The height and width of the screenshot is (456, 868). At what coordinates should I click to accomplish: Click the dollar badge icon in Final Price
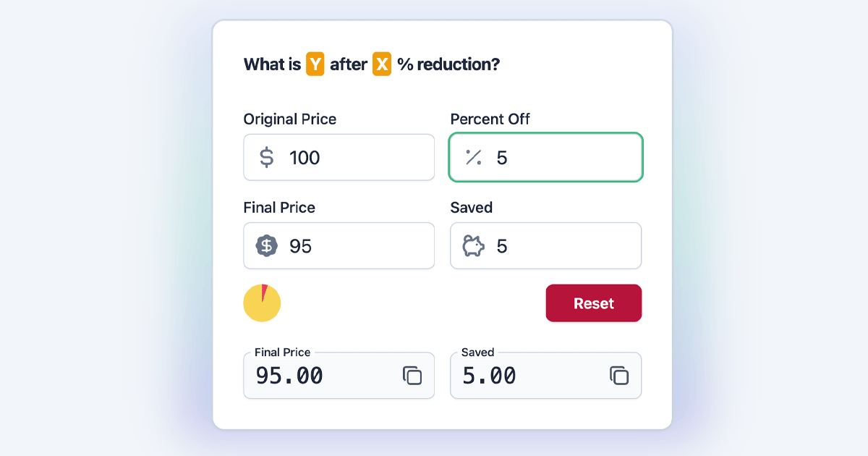click(x=267, y=246)
